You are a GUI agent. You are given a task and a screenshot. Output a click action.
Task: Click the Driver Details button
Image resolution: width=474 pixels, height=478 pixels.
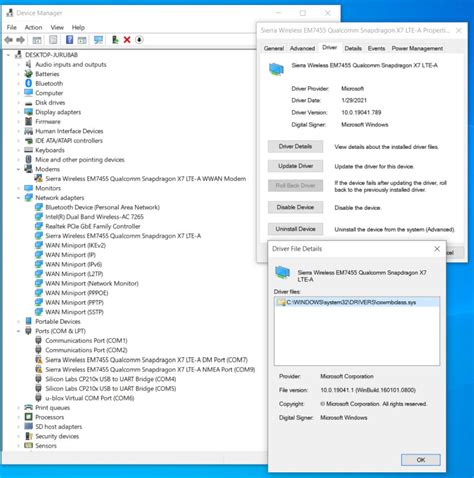(x=295, y=146)
